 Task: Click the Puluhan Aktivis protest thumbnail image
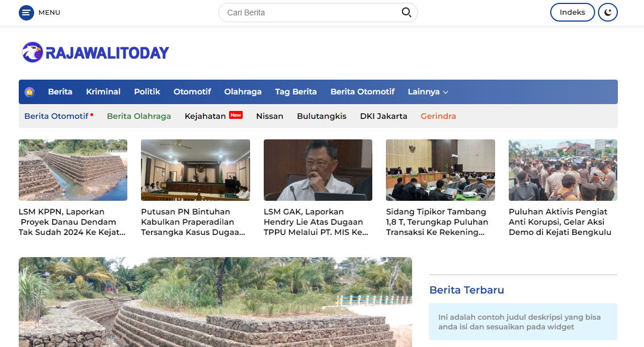point(563,170)
